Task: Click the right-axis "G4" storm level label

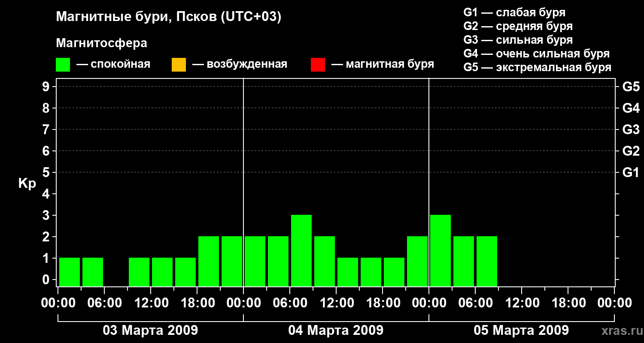Action: click(631, 108)
